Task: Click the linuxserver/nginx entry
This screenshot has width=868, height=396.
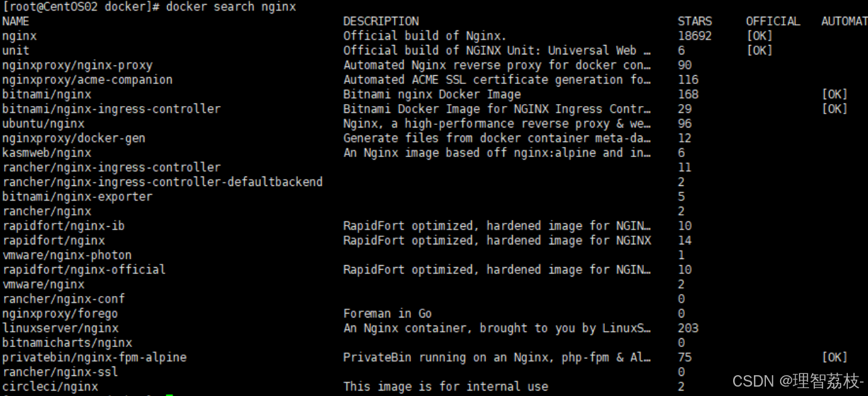Action: pyautogui.click(x=60, y=328)
